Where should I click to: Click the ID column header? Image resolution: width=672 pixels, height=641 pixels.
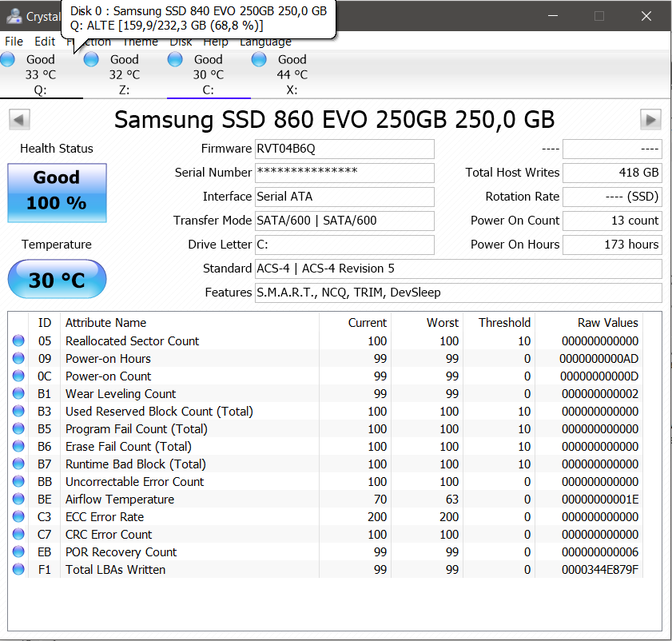(45, 323)
